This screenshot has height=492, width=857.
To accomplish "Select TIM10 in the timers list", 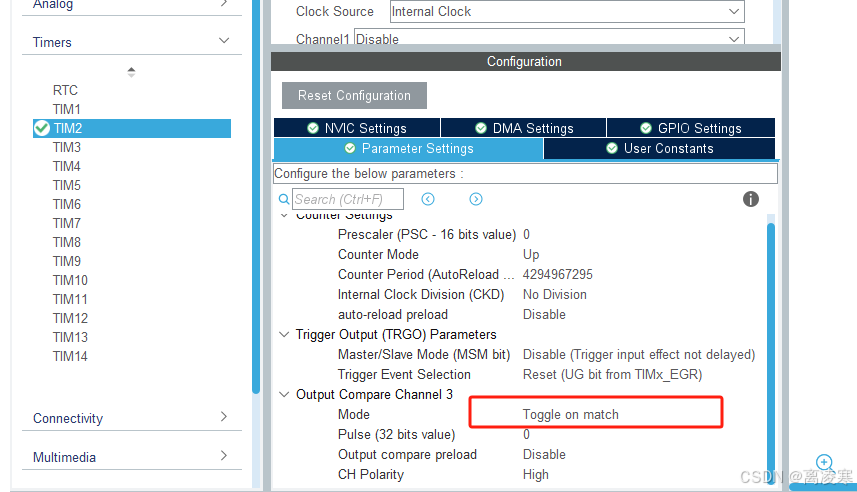I will [x=70, y=280].
